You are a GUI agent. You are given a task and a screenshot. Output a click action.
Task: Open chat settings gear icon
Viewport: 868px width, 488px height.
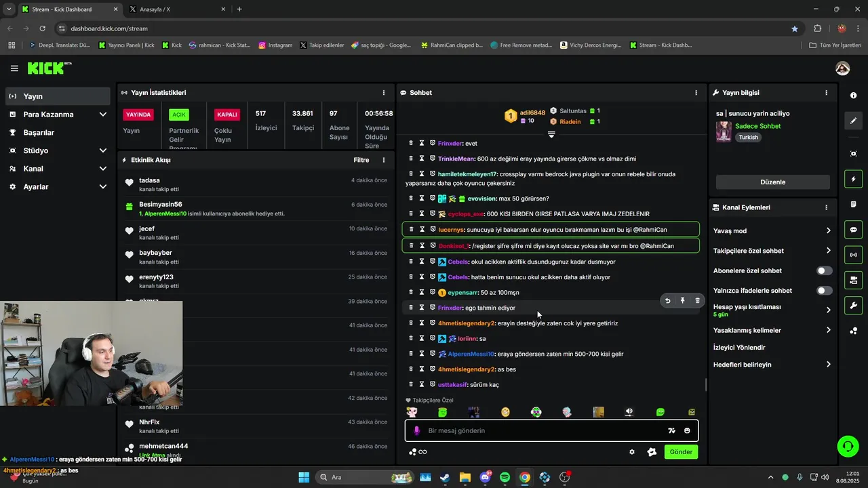coord(632,452)
